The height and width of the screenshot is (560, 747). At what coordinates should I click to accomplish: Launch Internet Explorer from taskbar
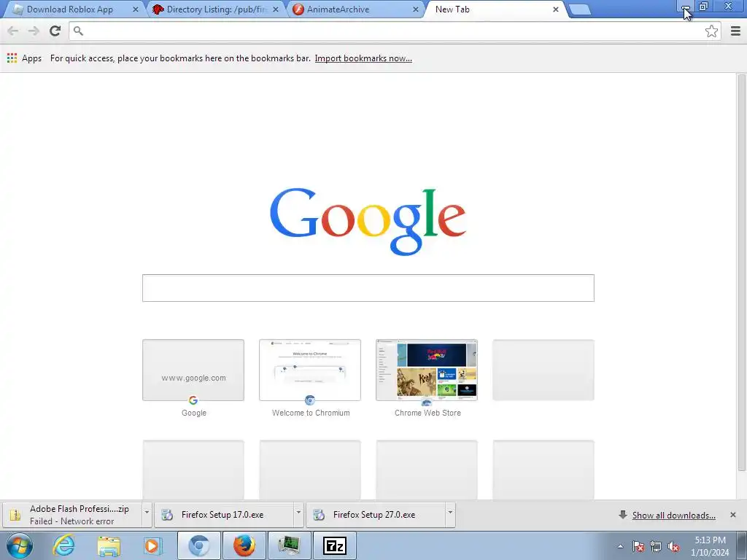[64, 545]
